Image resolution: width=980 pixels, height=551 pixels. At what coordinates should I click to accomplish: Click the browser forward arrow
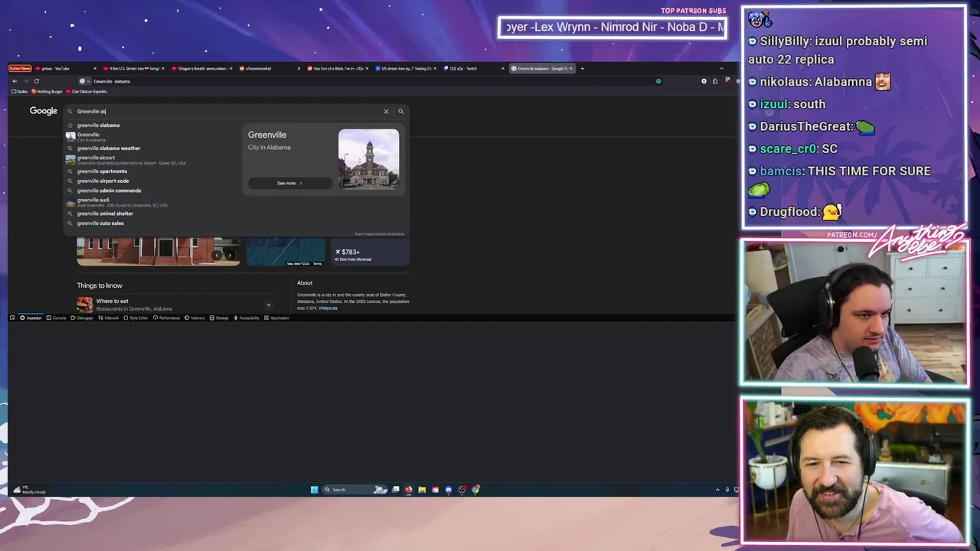pos(25,81)
